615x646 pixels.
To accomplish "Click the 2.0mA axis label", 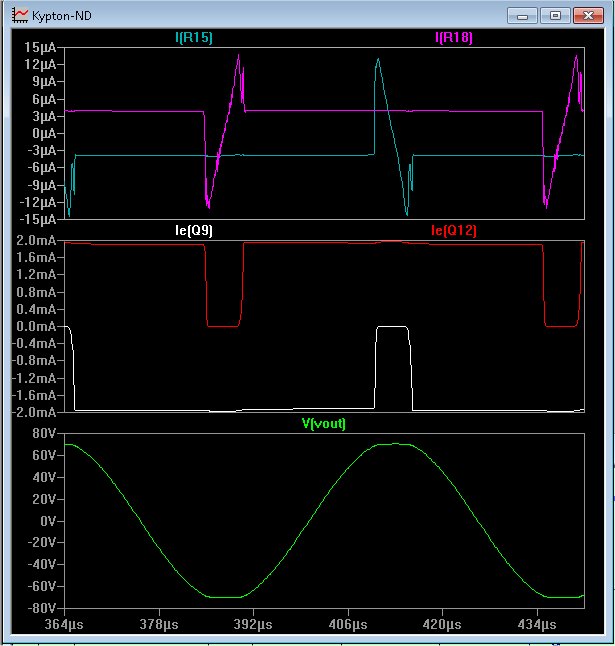I will tap(36, 240).
